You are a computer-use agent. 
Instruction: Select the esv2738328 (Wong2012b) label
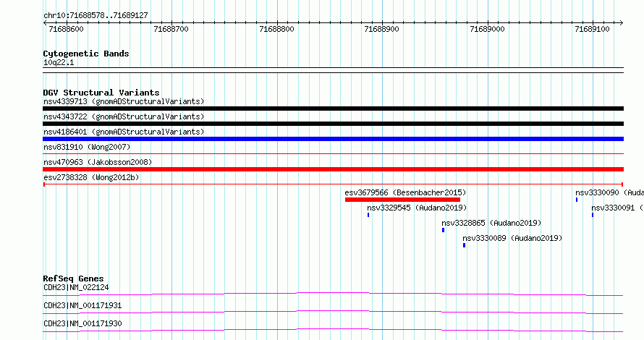coord(91,177)
